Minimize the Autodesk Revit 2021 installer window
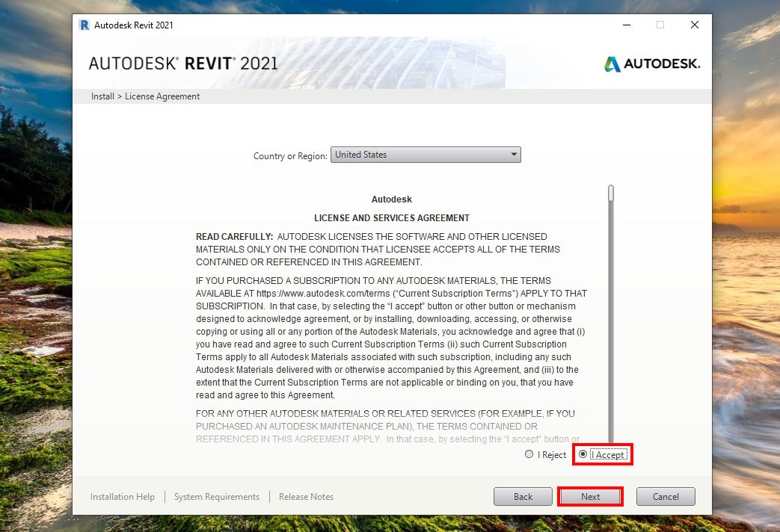780x532 pixels. 626,25
